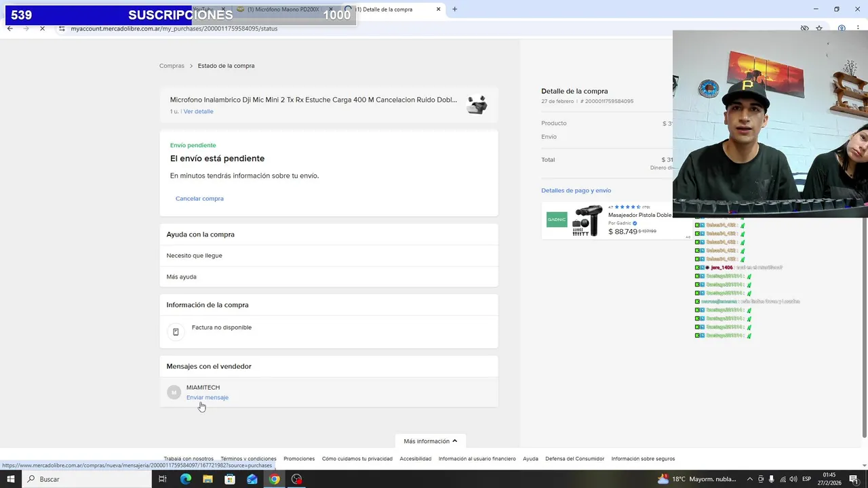Open Task View from the taskbar
This screenshot has height=488, width=868.
(163, 479)
